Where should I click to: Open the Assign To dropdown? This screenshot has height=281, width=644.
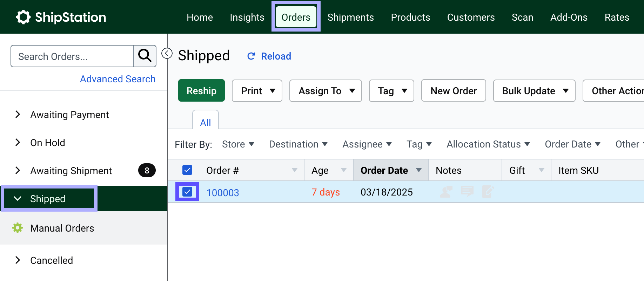point(326,91)
